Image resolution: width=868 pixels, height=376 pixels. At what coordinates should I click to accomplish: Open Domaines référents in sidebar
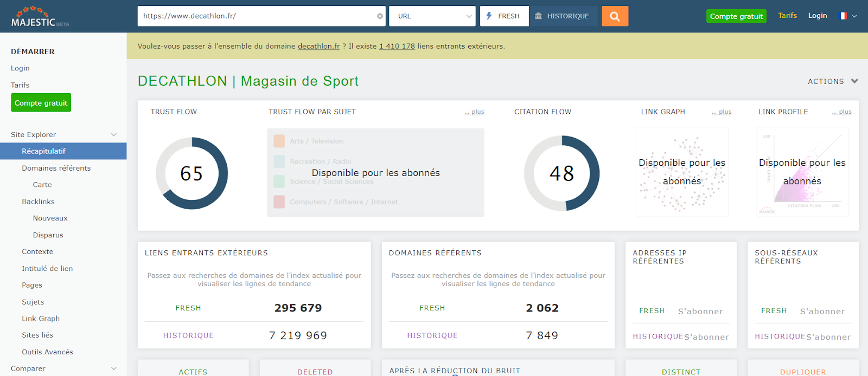[56, 168]
